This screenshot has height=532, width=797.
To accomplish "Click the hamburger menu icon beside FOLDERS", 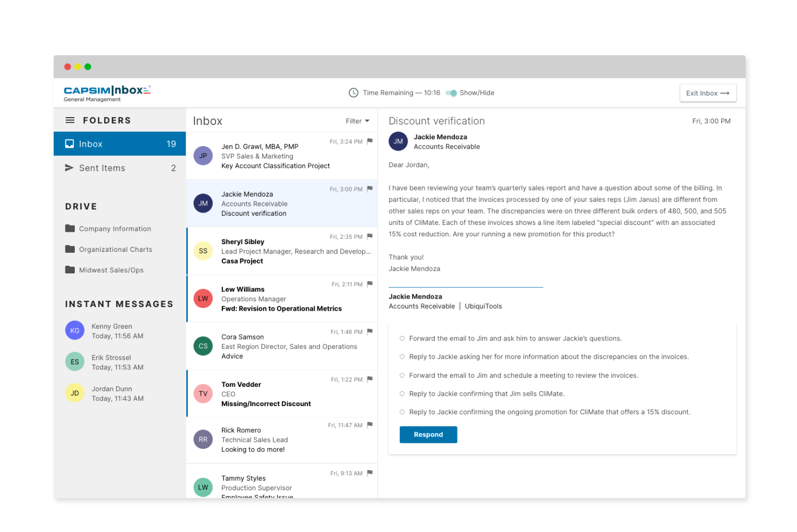I will (x=70, y=120).
